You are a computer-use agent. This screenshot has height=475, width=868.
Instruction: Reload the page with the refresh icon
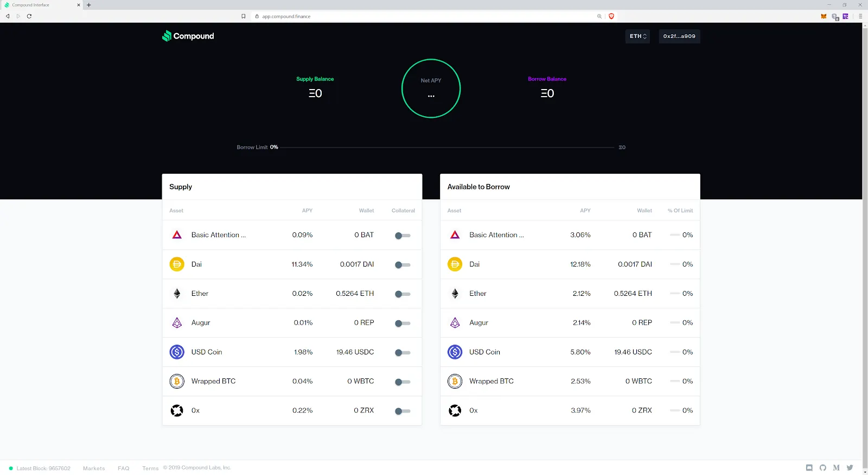29,16
